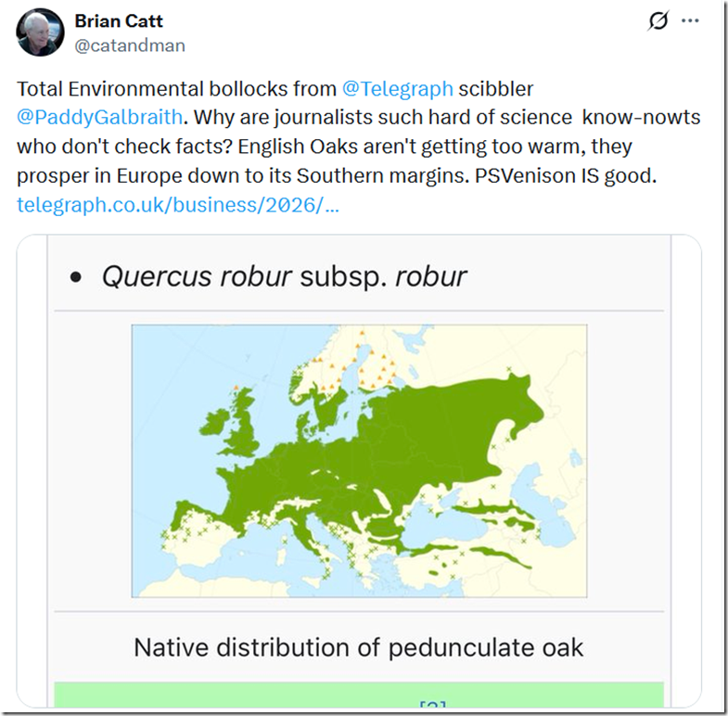The height and width of the screenshot is (716, 728).
Task: Open the partially visible reference link in the green bar
Action: tap(433, 703)
